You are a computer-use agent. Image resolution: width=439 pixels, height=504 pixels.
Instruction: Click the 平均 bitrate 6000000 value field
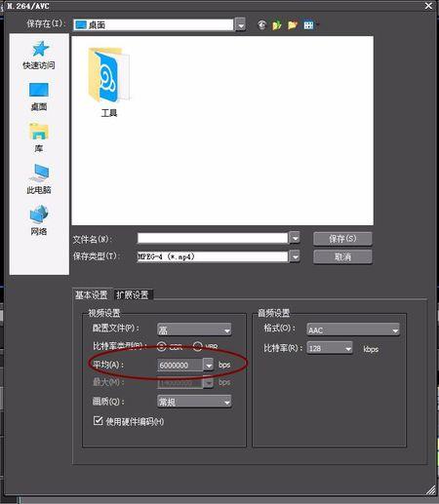180,365
